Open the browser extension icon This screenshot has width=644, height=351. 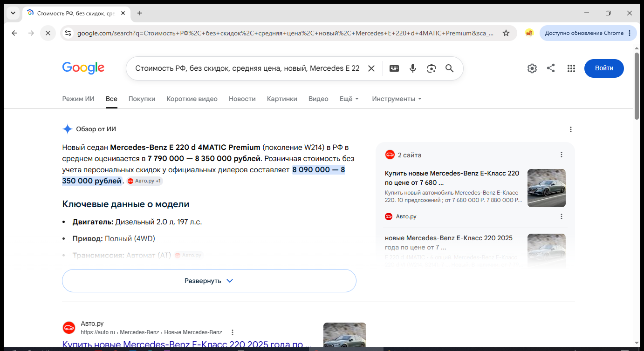point(529,33)
